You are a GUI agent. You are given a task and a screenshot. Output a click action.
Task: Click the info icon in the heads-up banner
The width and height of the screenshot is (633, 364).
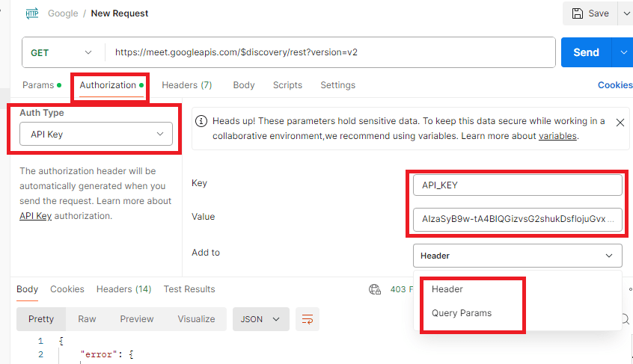pyautogui.click(x=201, y=121)
